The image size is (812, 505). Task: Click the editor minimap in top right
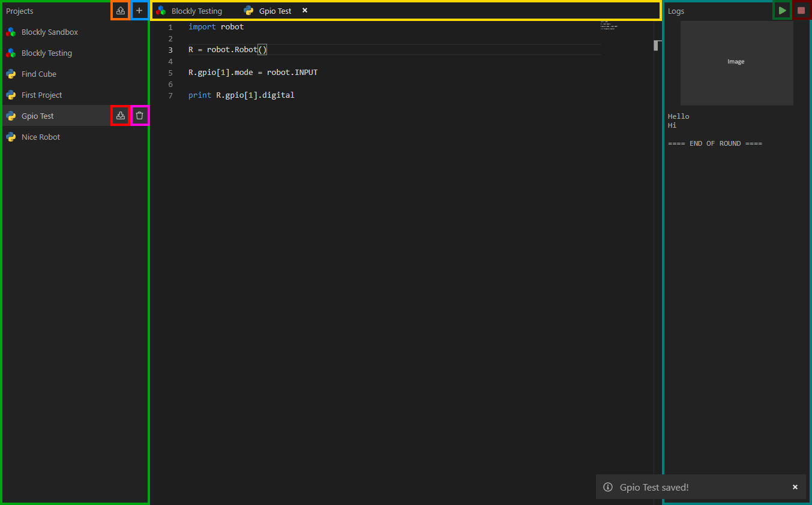click(609, 26)
